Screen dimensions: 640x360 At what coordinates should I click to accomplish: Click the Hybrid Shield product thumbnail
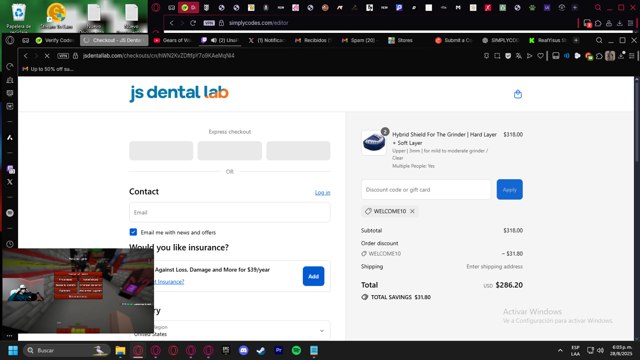374,142
